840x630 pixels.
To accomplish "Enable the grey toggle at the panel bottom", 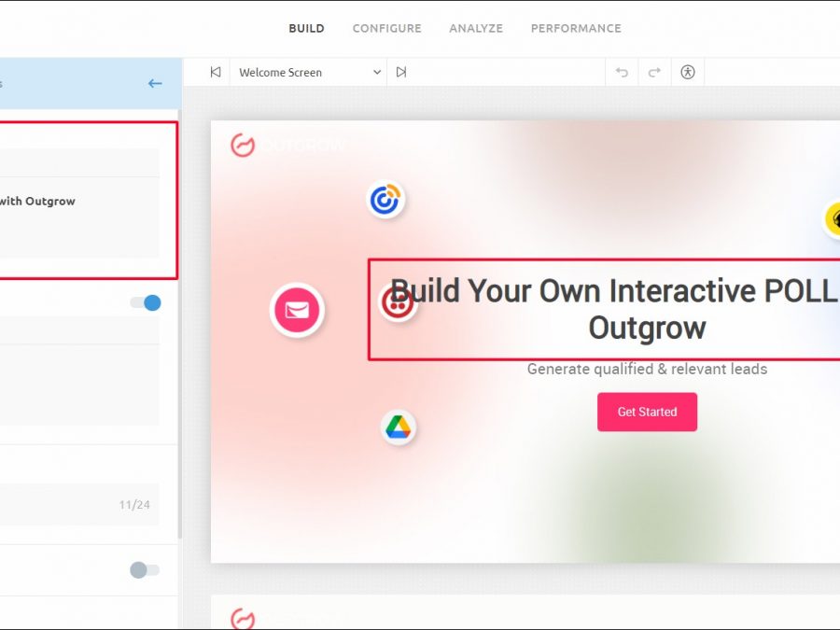I will (x=145, y=570).
